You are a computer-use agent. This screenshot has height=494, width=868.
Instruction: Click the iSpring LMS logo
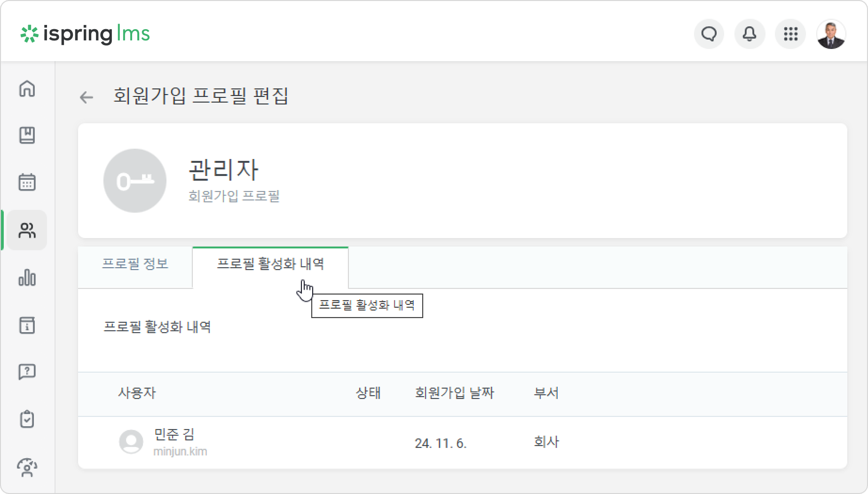[85, 34]
